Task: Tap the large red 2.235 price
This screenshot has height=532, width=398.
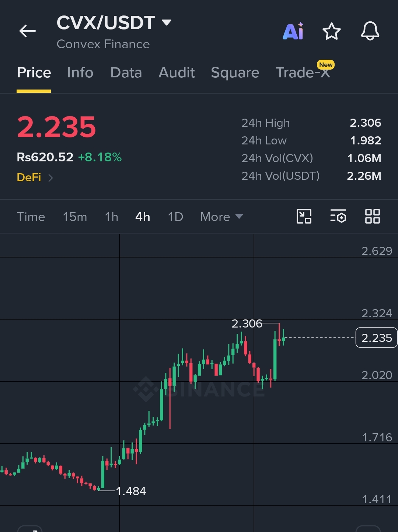Action: [56, 127]
